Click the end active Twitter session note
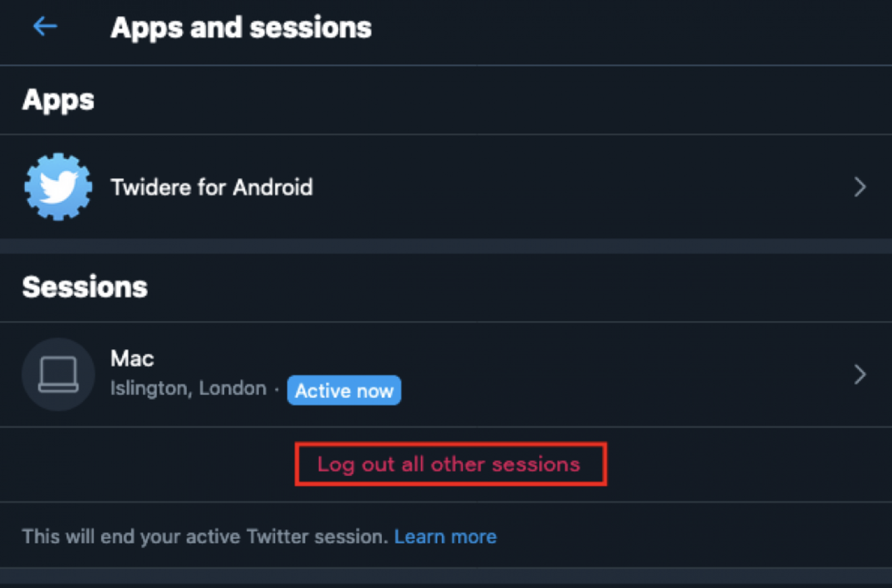 pyautogui.click(x=204, y=537)
